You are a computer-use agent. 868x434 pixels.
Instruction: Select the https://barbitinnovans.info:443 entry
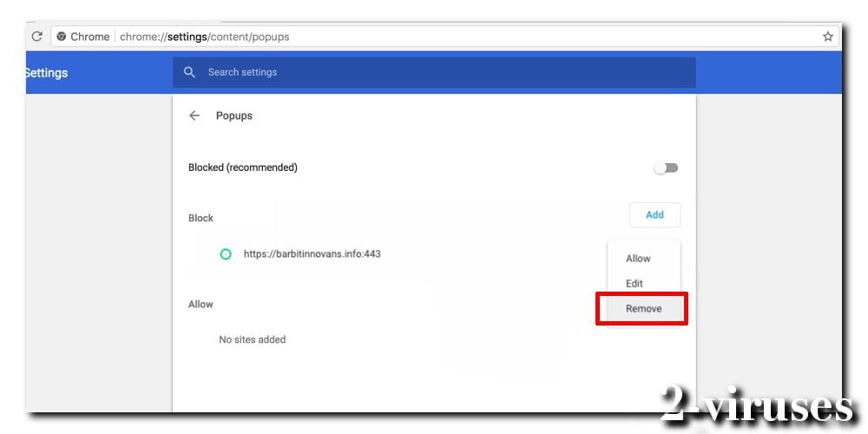pyautogui.click(x=312, y=254)
